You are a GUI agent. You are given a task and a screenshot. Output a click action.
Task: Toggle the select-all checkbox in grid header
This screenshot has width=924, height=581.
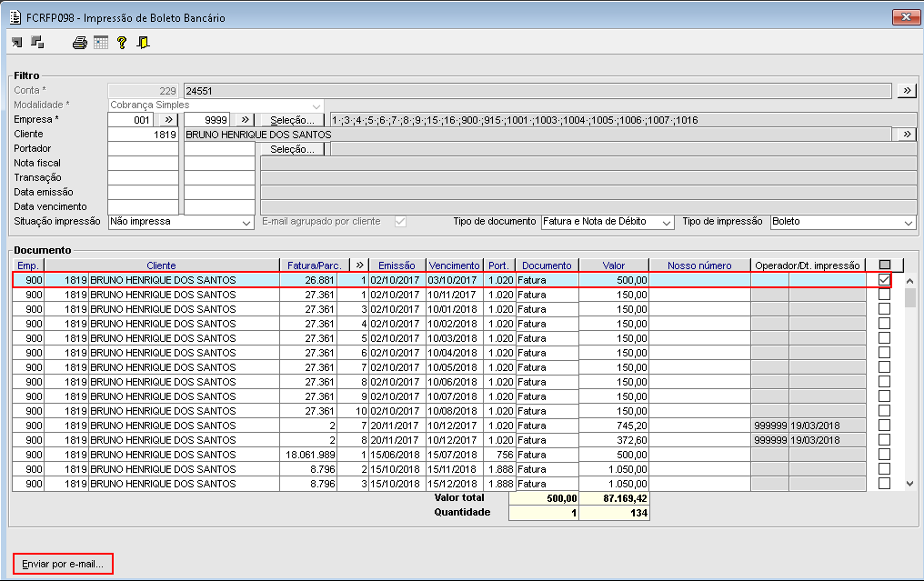click(x=885, y=265)
